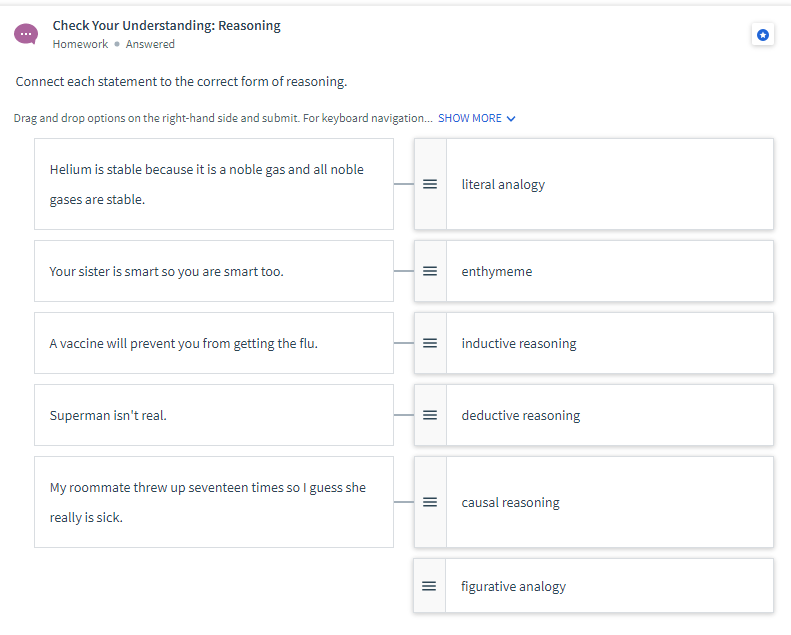Grab the drag handle beside figurative analogy
Viewport: 791px width, 635px height.
click(429, 586)
